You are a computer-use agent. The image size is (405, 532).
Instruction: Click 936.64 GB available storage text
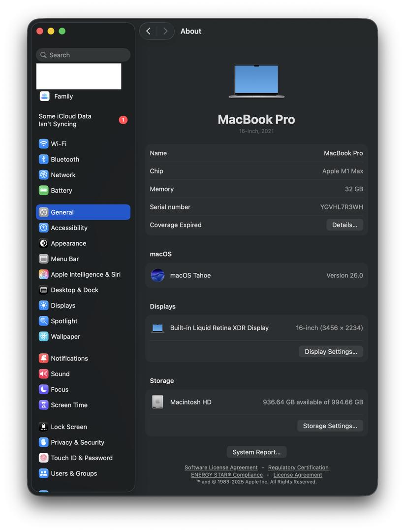(313, 402)
